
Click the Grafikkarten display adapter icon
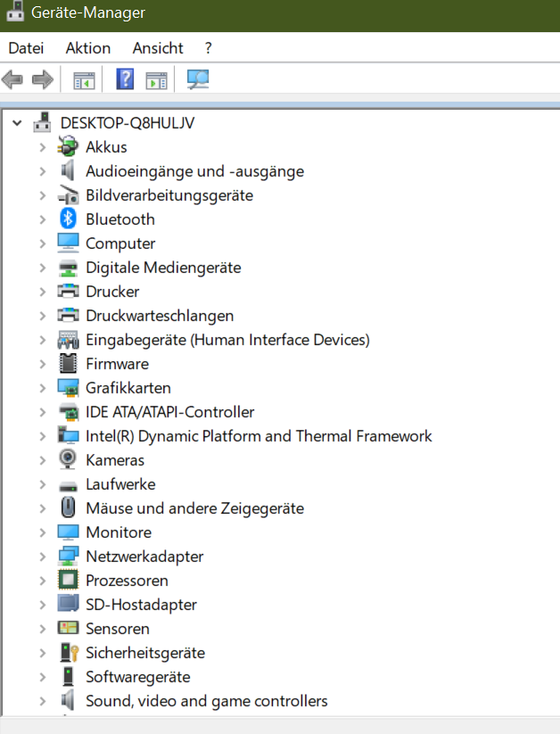[68, 388]
